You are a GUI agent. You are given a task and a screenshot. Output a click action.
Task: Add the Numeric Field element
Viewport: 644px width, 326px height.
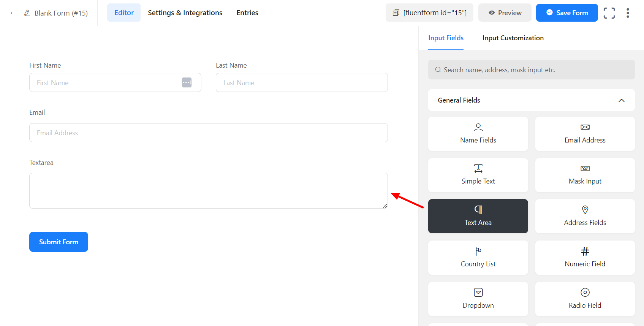click(585, 258)
